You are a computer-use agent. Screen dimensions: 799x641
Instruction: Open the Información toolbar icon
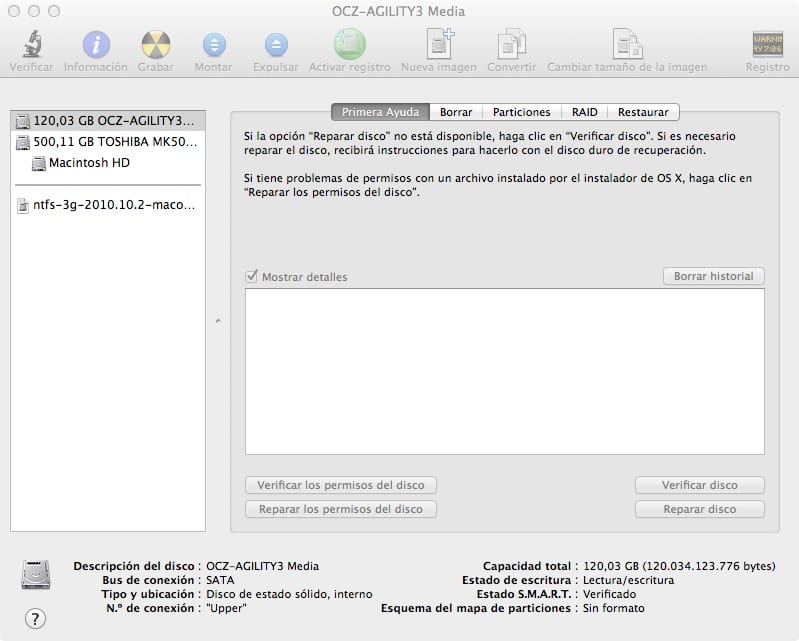click(x=96, y=45)
